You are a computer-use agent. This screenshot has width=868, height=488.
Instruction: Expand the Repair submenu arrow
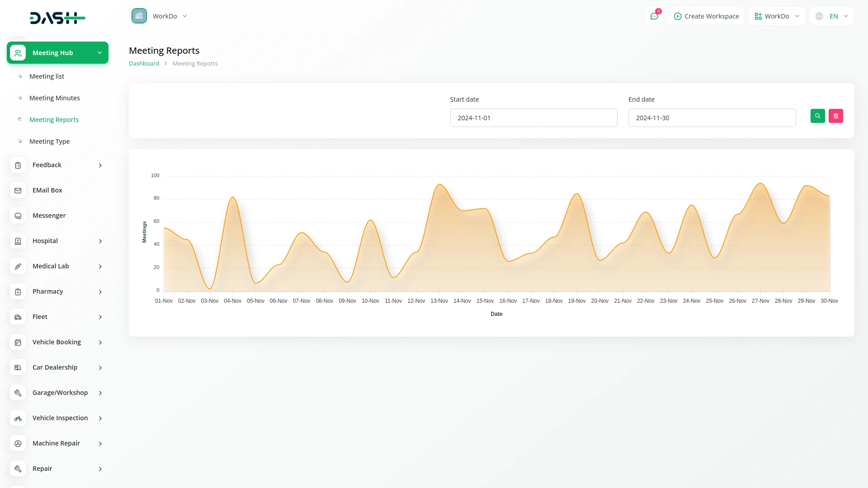click(x=100, y=469)
